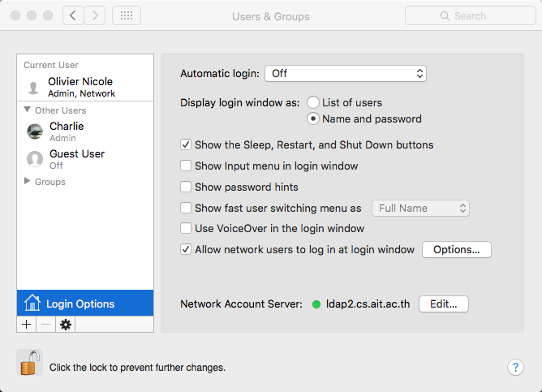The width and height of the screenshot is (542, 392).
Task: Enable Use VoiceOver in the login window
Action: (186, 229)
